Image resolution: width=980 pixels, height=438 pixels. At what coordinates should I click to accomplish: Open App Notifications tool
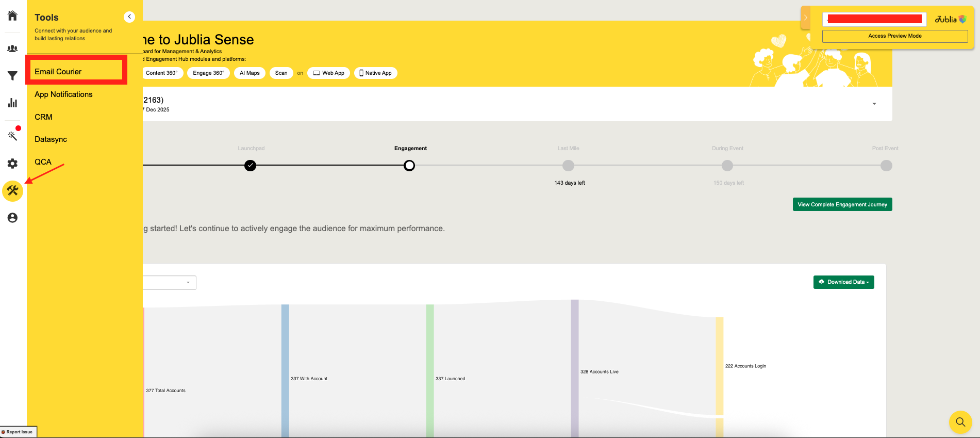63,94
